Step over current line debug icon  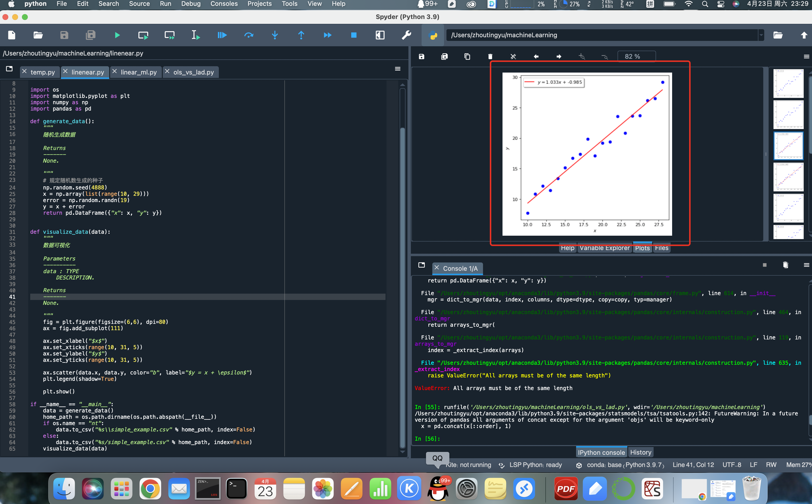(x=249, y=35)
